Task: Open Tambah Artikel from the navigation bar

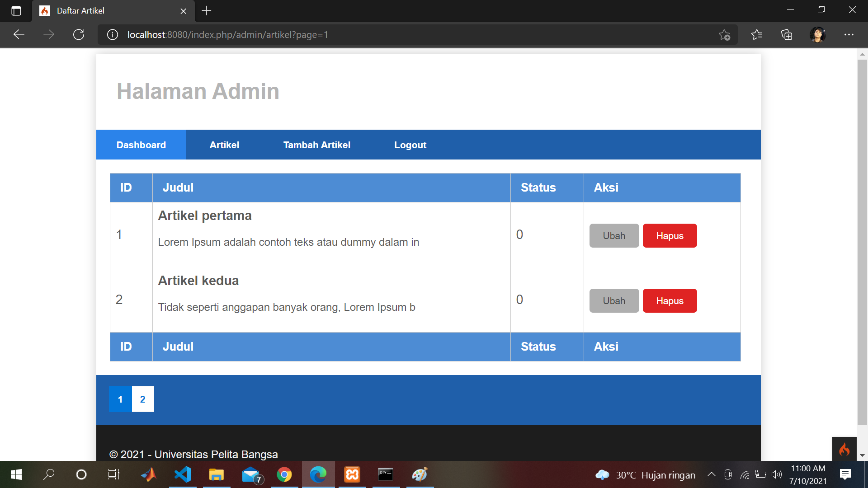Action: pos(317,145)
